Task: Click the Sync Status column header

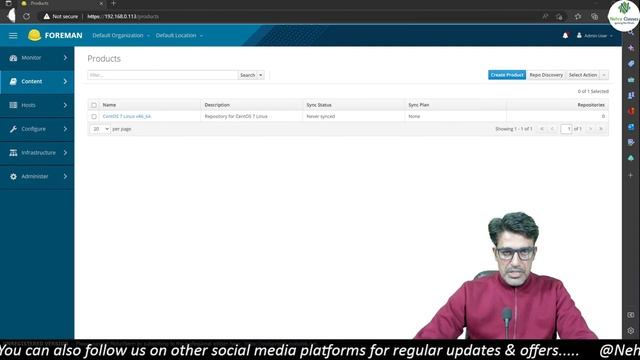Action: click(319, 105)
